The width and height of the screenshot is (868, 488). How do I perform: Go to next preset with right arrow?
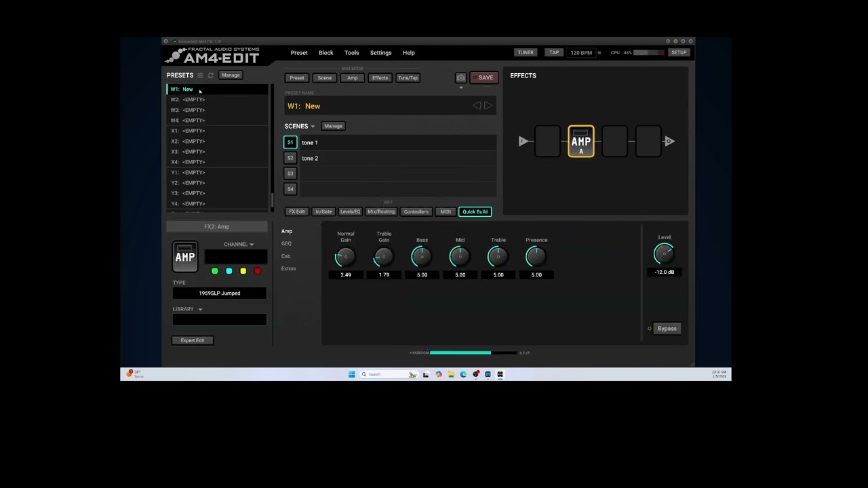tap(488, 106)
